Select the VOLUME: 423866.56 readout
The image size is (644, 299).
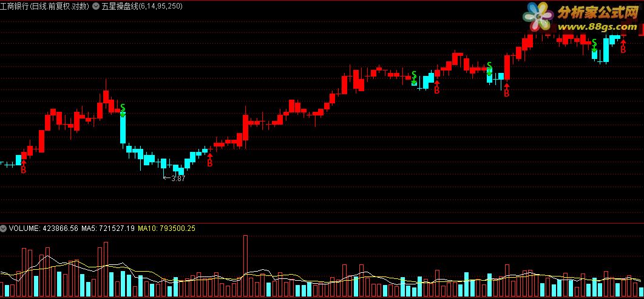pyautogui.click(x=43, y=229)
